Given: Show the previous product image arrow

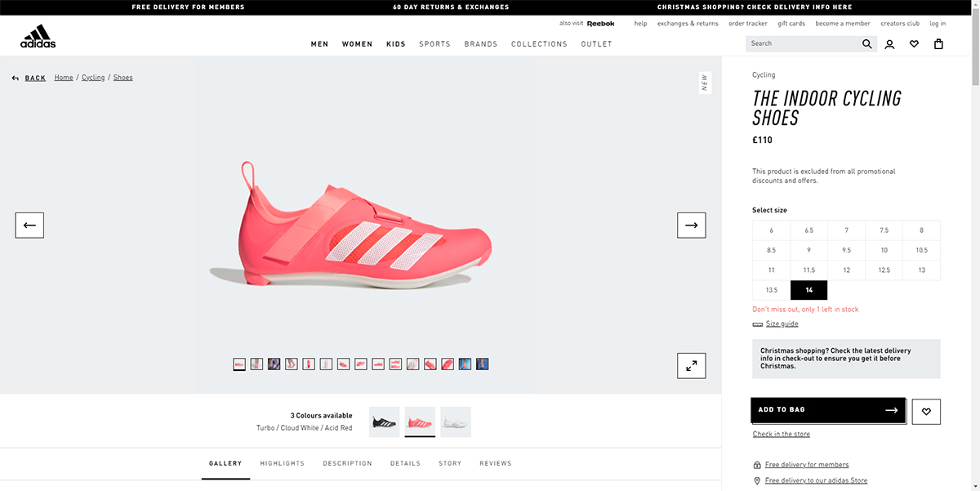Looking at the screenshot, I should point(29,225).
